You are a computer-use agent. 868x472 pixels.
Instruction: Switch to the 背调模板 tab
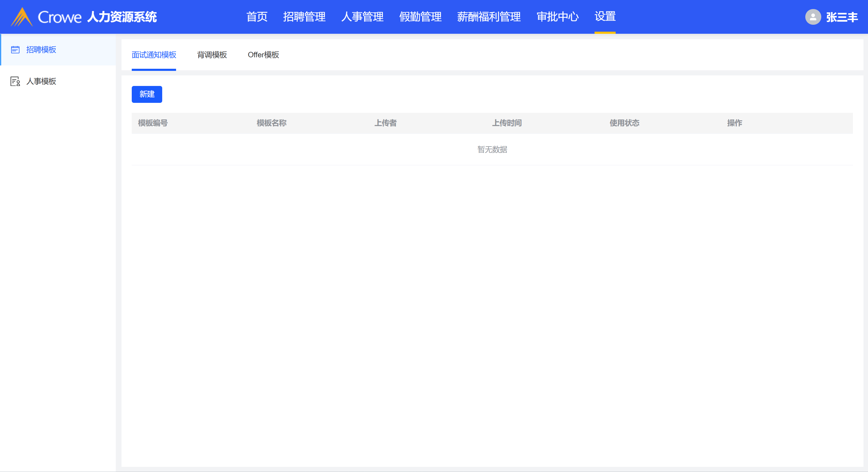212,55
